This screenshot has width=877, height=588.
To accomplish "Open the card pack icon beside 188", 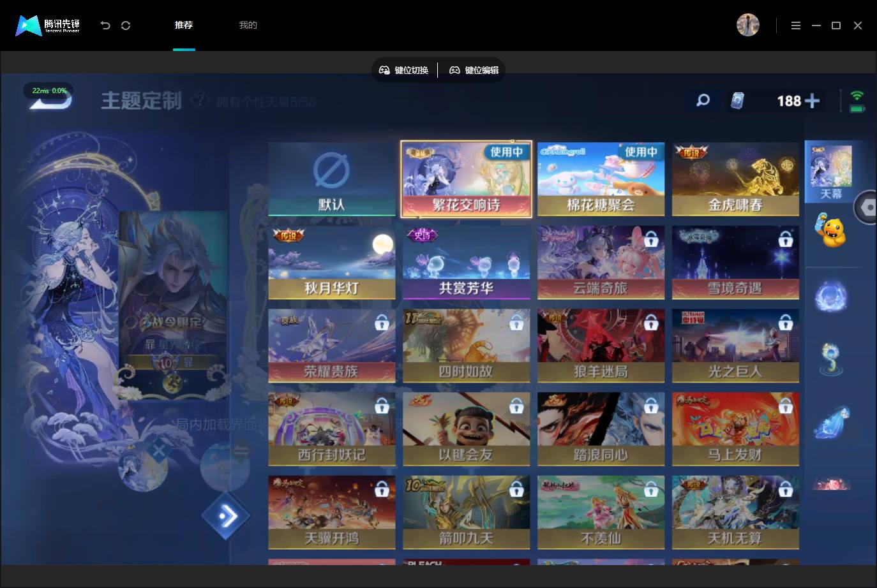I will click(x=737, y=101).
